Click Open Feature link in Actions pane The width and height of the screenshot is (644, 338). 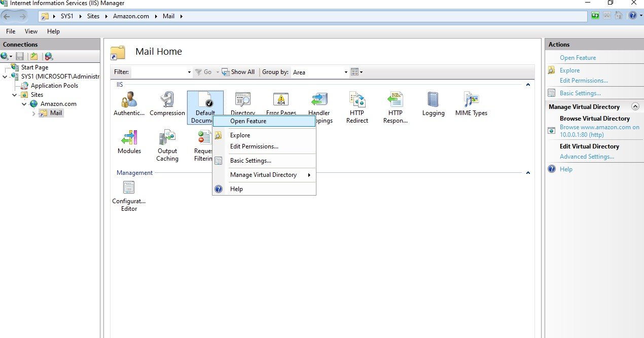tap(578, 58)
